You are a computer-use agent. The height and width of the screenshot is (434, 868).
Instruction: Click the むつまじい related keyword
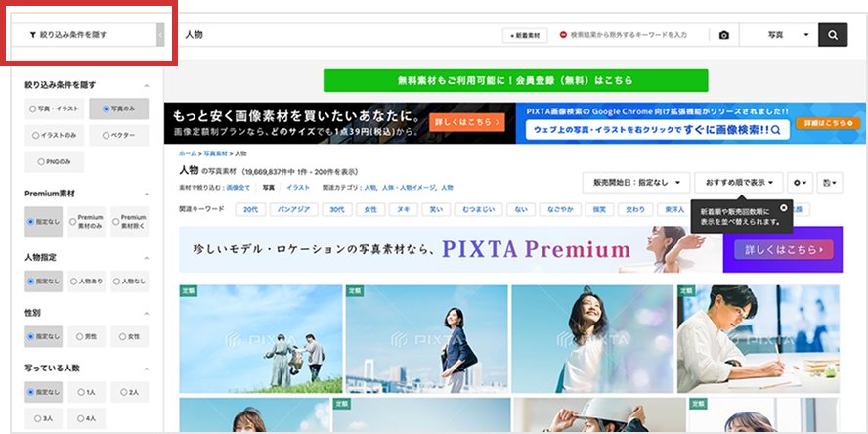(x=479, y=210)
